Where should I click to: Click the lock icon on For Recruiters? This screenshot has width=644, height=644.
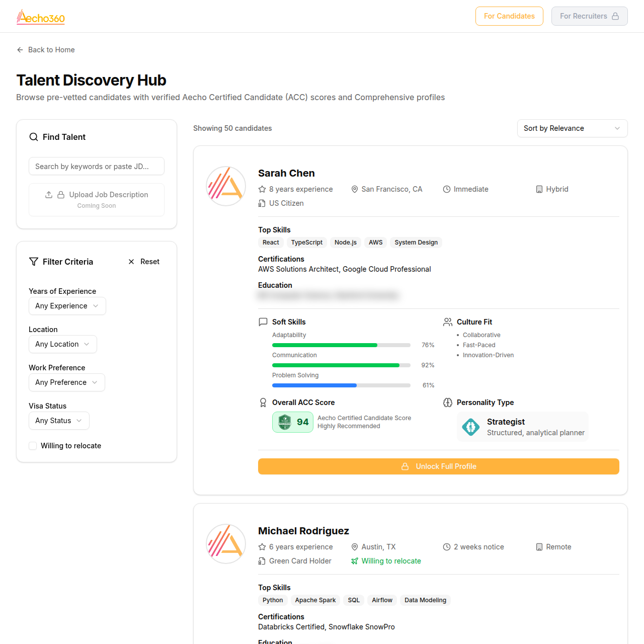tap(615, 16)
